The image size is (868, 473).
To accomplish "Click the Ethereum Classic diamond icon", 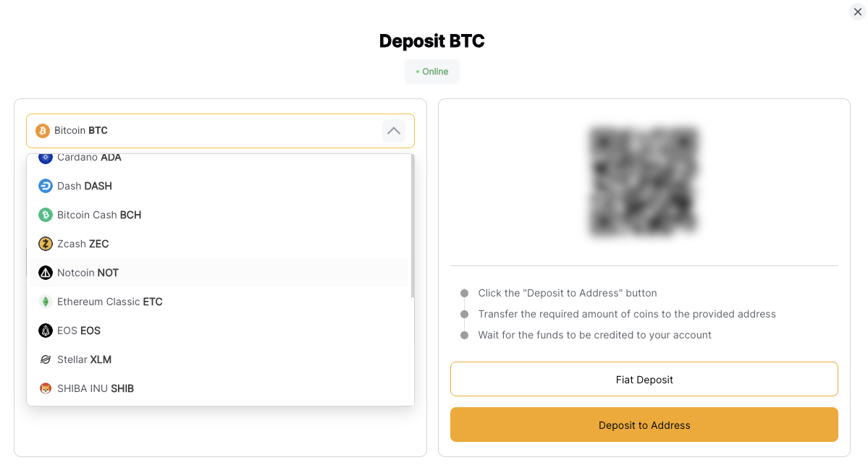I will (46, 302).
